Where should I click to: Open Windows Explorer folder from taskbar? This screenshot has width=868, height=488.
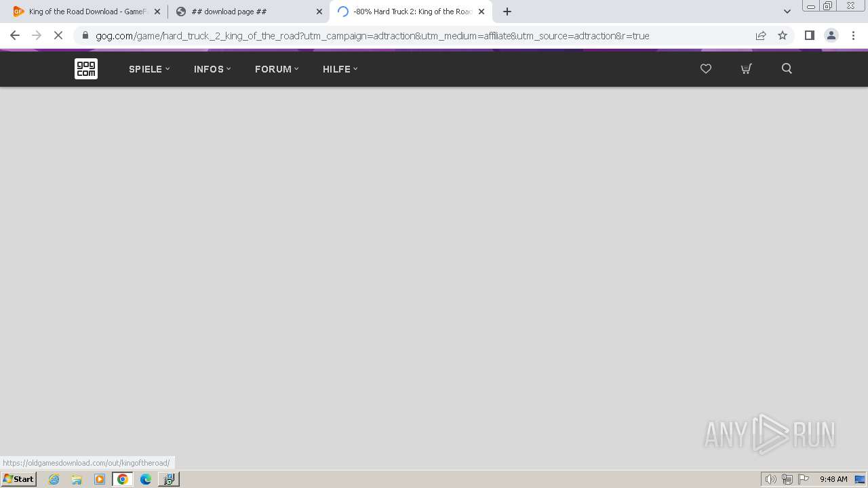pyautogui.click(x=77, y=479)
